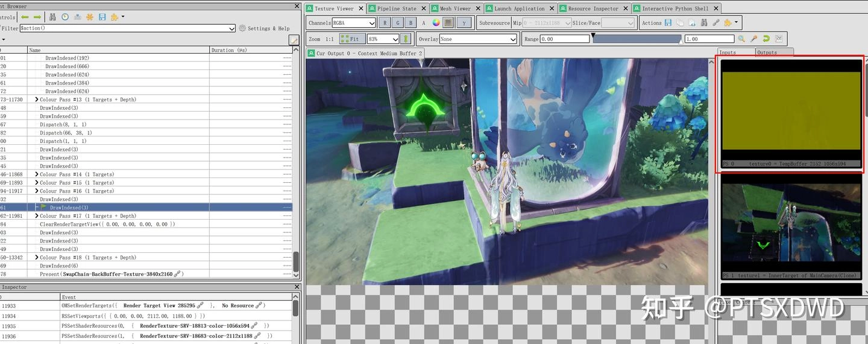Toggle the color wheel background icon
Viewport: 868px width, 344px height.
(436, 22)
